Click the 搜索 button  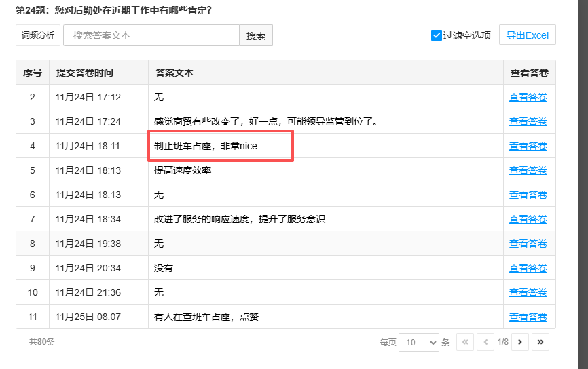(256, 36)
